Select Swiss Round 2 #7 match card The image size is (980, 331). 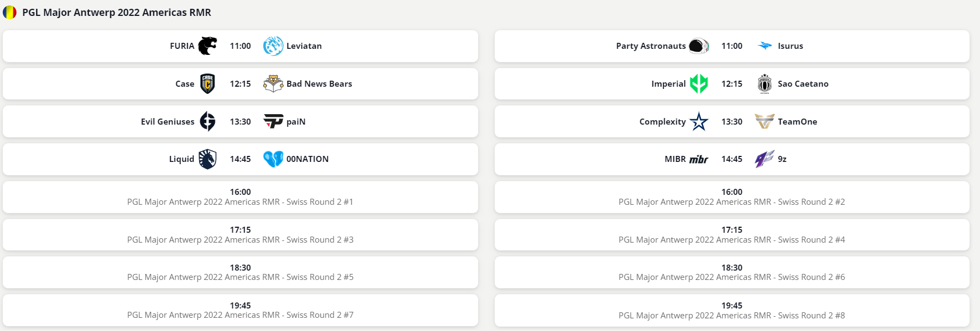[240, 311]
